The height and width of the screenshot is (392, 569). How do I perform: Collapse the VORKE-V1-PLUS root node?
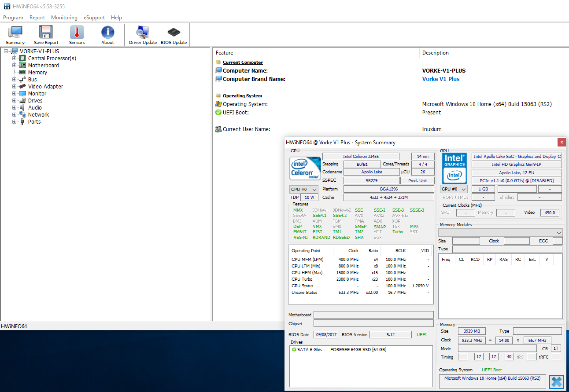click(6, 51)
